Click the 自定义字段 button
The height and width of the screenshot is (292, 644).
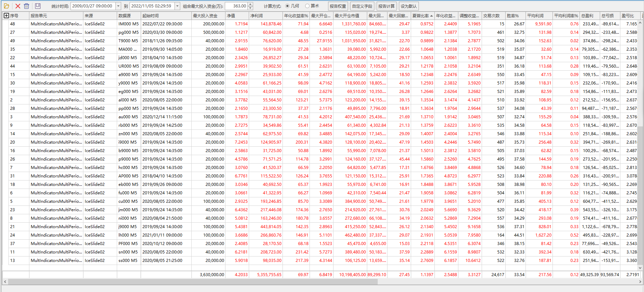pos(362,6)
